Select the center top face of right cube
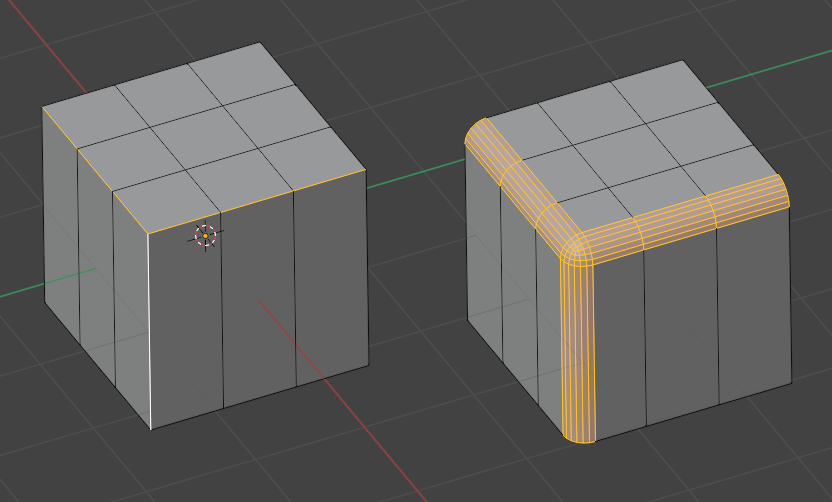The height and width of the screenshot is (502, 832). coord(627,155)
